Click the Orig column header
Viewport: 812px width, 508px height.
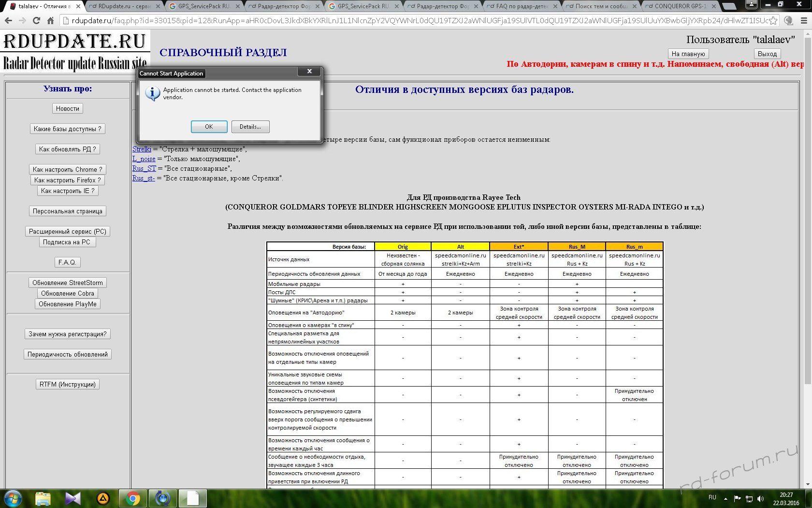tap(403, 247)
